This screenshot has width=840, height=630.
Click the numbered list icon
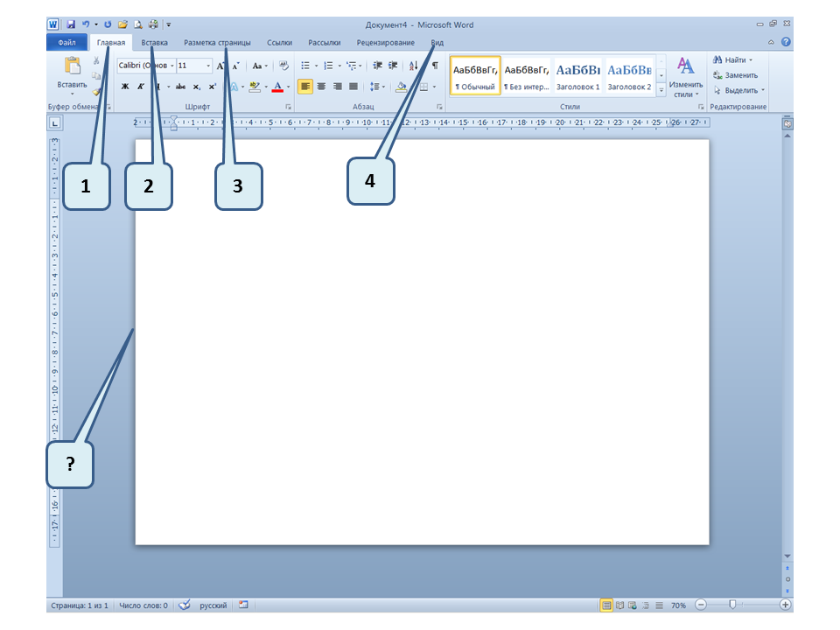point(325,66)
